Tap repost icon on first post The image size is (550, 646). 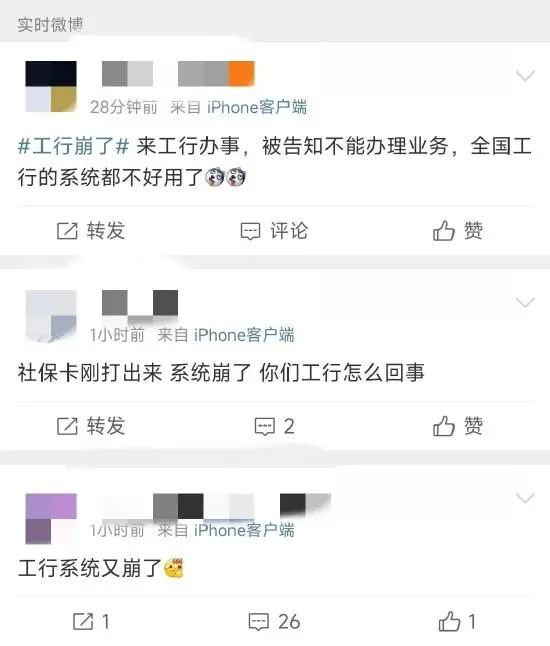67,231
